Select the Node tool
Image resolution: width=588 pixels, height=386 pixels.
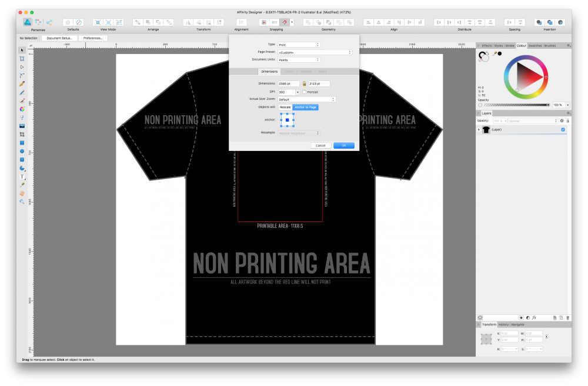(x=22, y=67)
